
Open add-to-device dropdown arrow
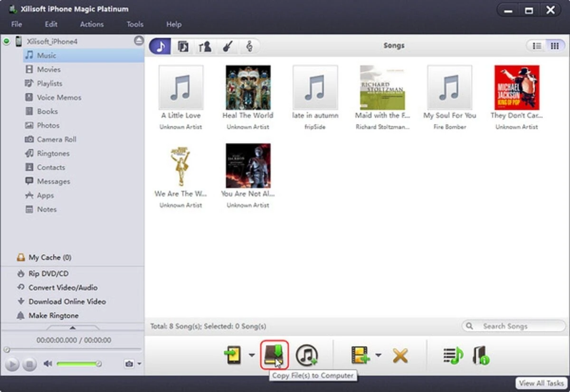[x=251, y=355]
